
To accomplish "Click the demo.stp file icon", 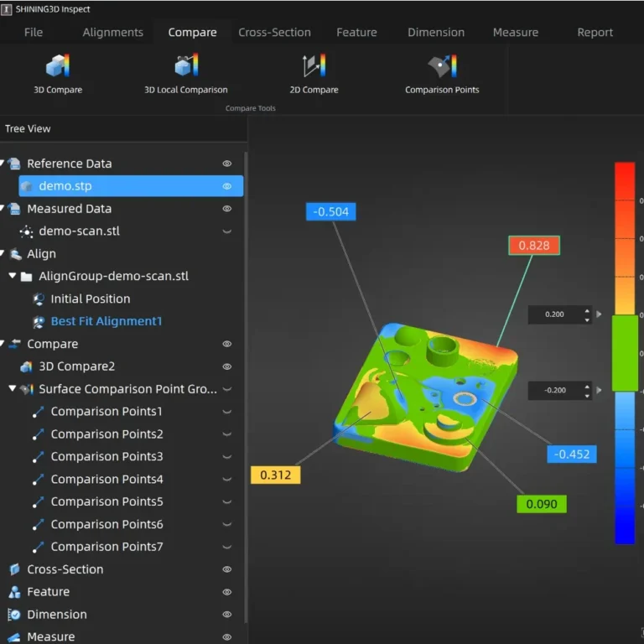I will (x=26, y=186).
